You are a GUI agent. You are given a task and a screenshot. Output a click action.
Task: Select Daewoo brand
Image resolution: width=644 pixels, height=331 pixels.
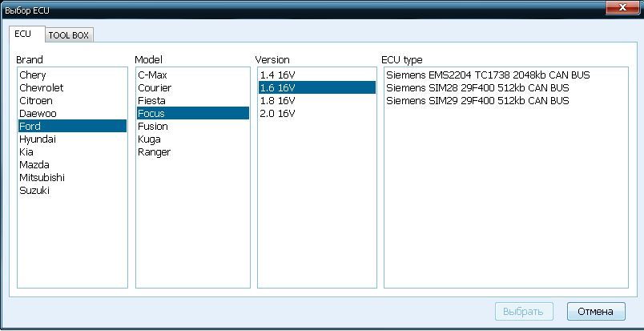tap(72, 113)
